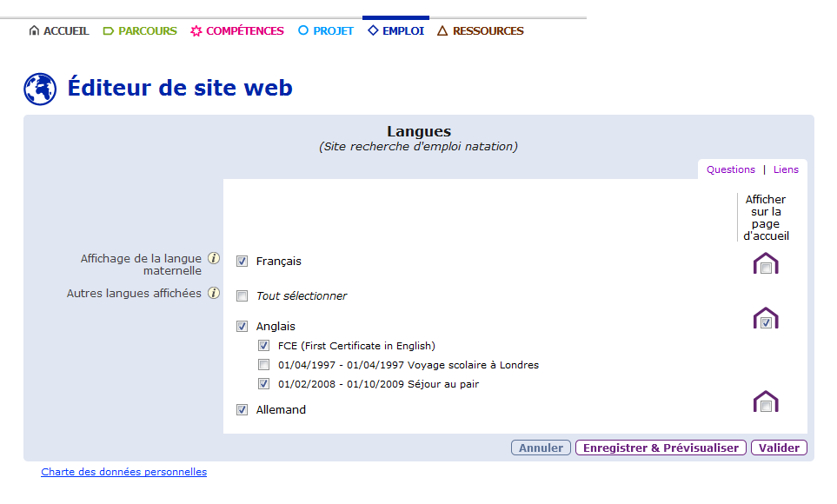Open Charte des données personnelles link
Screen dimensions: 837x504
point(123,472)
